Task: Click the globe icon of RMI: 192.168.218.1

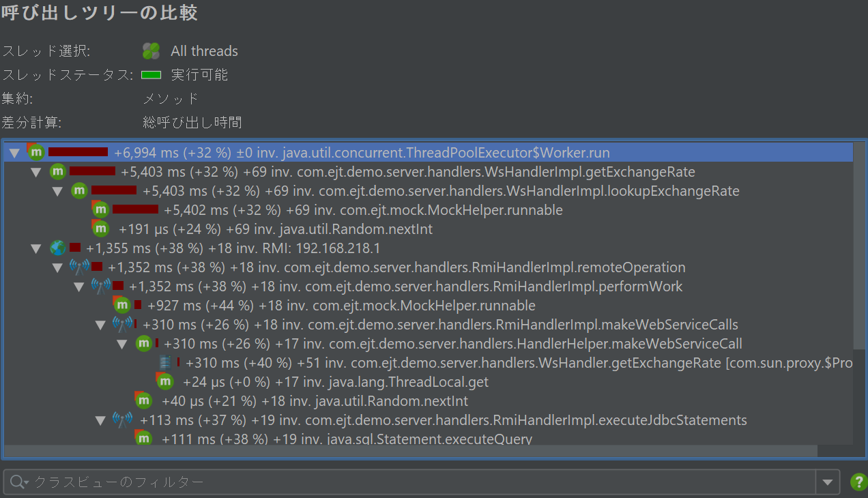Action: (58, 248)
